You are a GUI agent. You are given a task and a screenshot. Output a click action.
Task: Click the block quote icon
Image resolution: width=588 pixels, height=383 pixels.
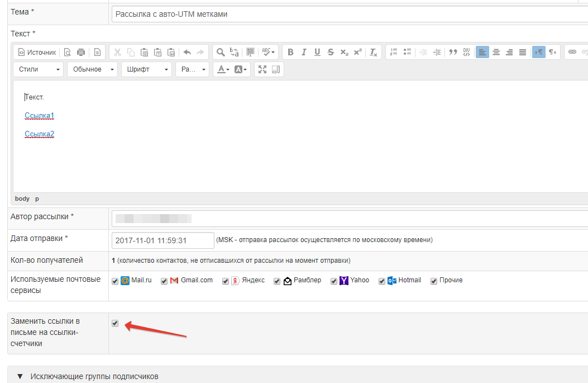tap(453, 52)
